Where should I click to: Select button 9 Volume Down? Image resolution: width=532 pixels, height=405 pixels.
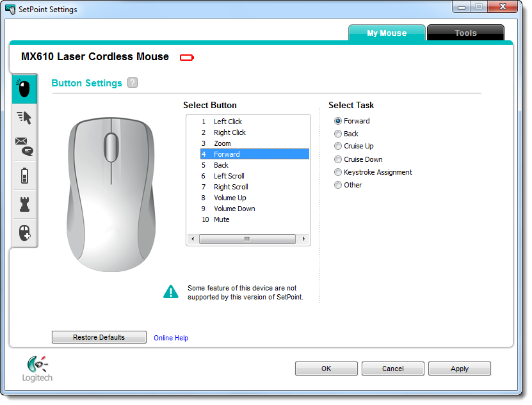(255, 209)
